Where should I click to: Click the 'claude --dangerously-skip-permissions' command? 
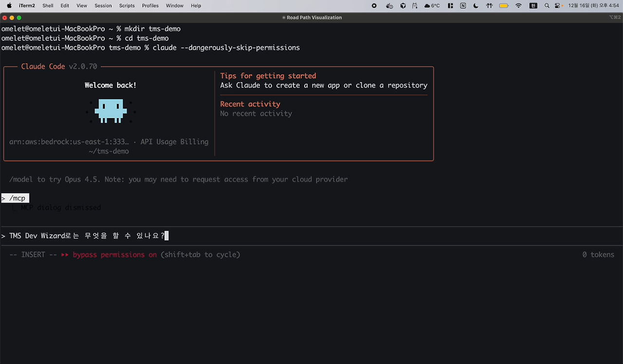[226, 48]
